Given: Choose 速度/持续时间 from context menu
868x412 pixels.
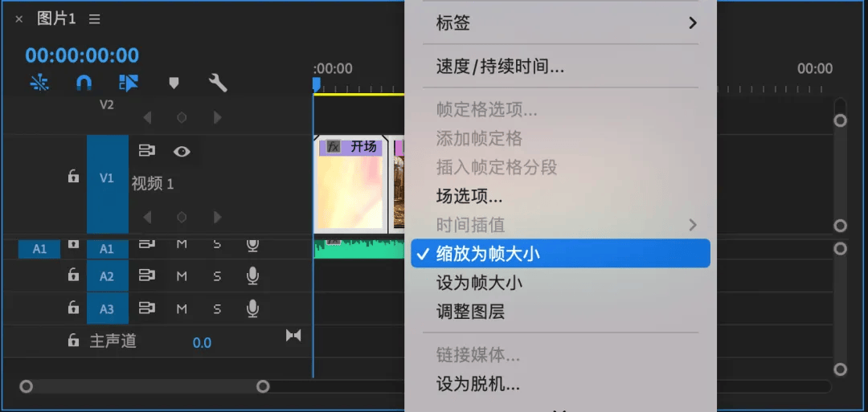Looking at the screenshot, I should 500,67.
